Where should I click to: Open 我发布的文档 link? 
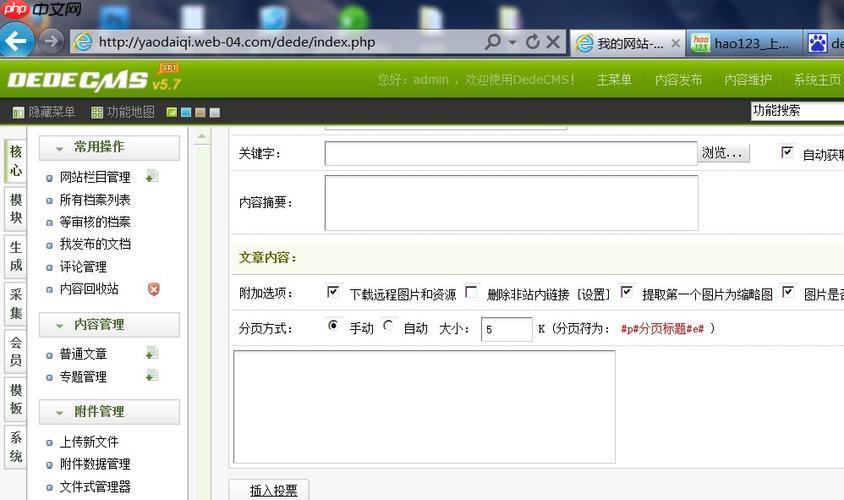(x=95, y=244)
